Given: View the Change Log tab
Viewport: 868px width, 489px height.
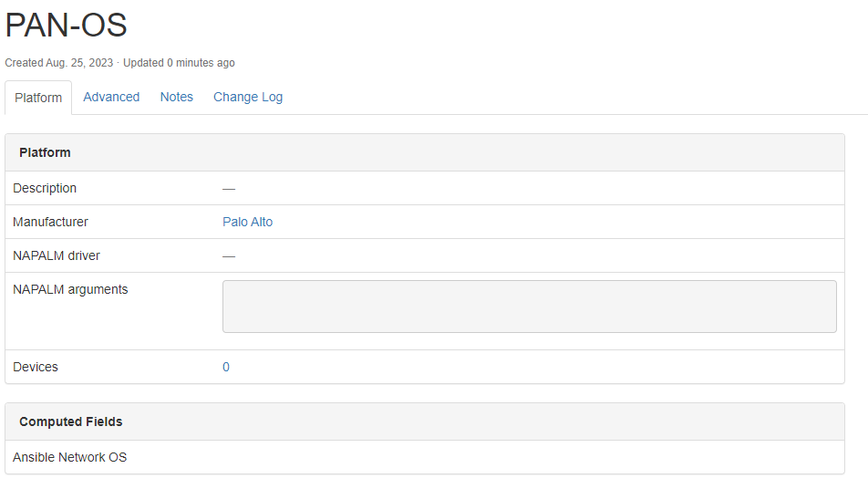Looking at the screenshot, I should coord(248,97).
